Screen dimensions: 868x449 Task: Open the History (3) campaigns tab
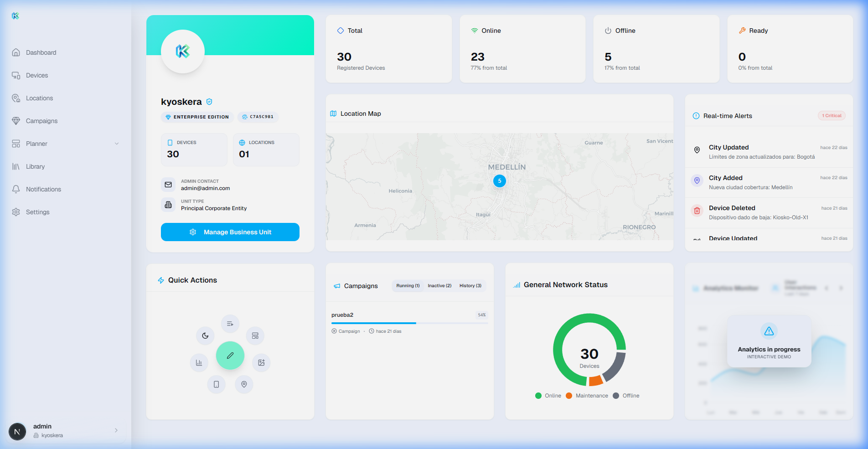pyautogui.click(x=470, y=286)
